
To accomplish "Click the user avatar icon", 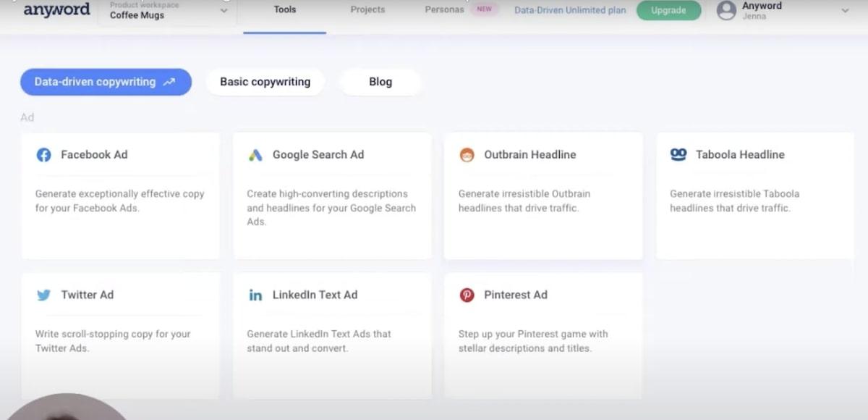I will [726, 10].
